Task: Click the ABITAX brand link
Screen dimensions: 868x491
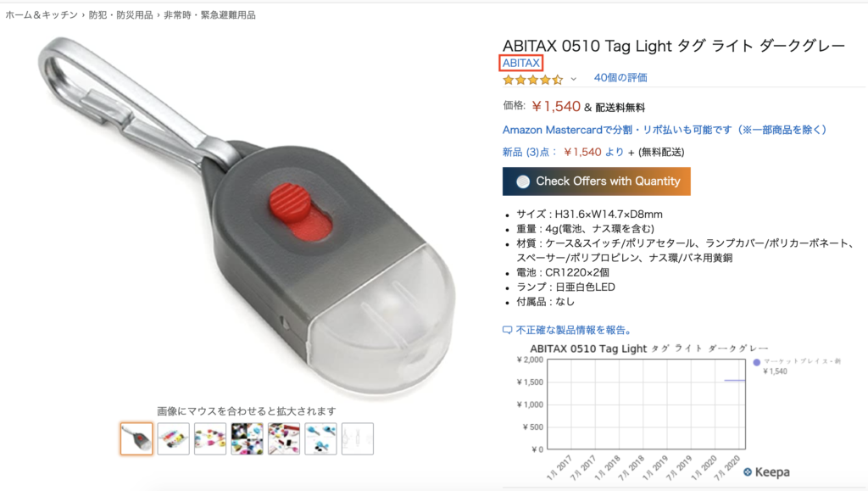Action: coord(521,63)
